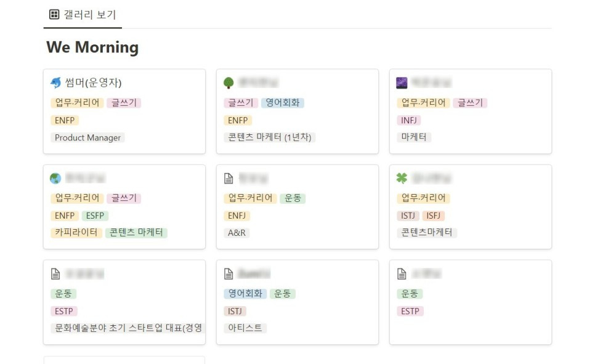
Task: Click the globe emoji on the 카피라이터 card
Action: click(55, 178)
